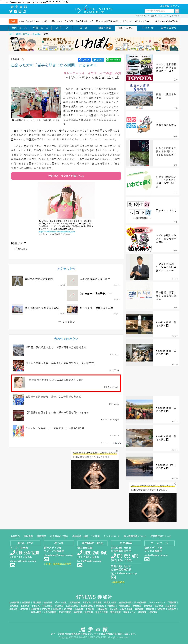Click the ログイン link
The height and width of the screenshot is (644, 188).
tap(175, 6)
